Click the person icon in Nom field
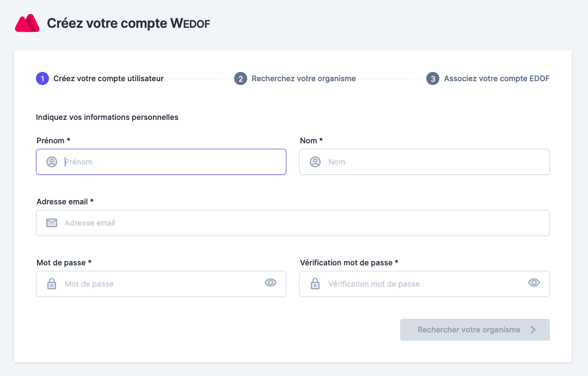Image resolution: width=588 pixels, height=376 pixels. (x=315, y=162)
